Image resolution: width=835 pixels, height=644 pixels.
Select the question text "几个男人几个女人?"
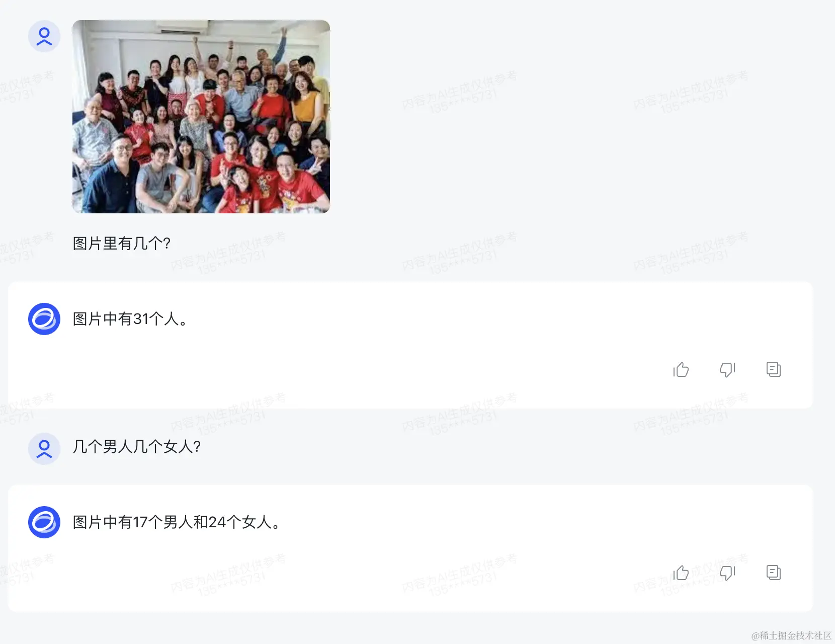click(137, 447)
